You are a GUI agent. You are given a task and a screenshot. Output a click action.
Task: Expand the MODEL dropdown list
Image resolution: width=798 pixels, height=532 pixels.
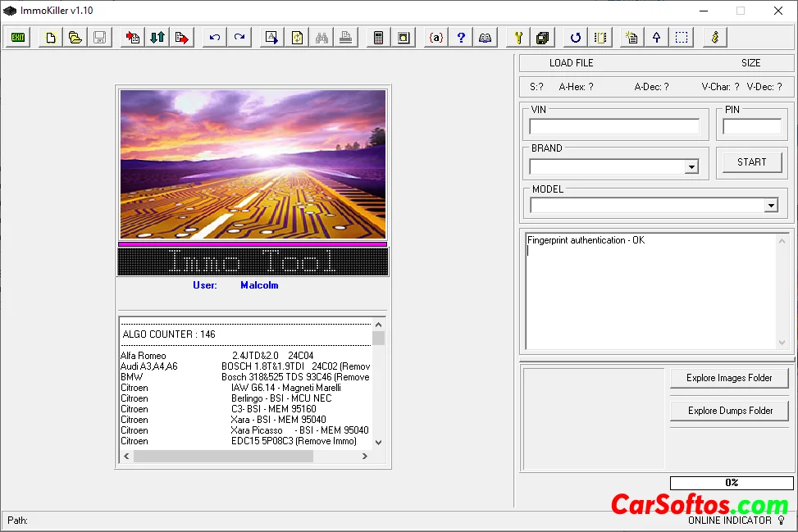point(770,206)
